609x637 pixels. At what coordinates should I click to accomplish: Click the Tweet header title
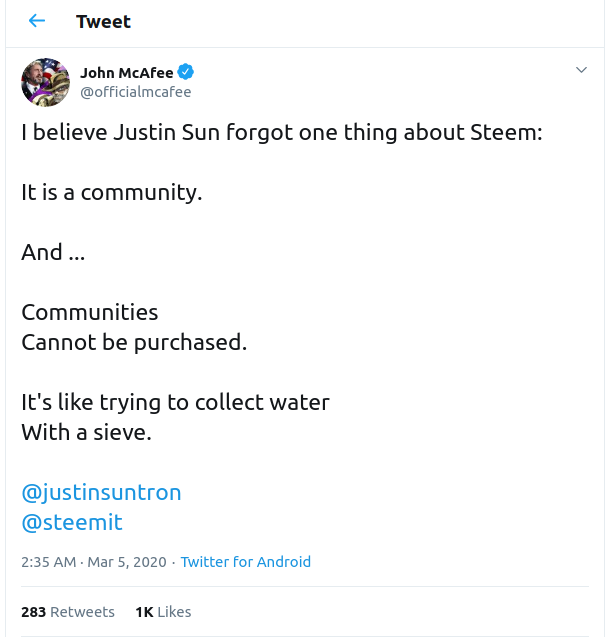(x=103, y=21)
